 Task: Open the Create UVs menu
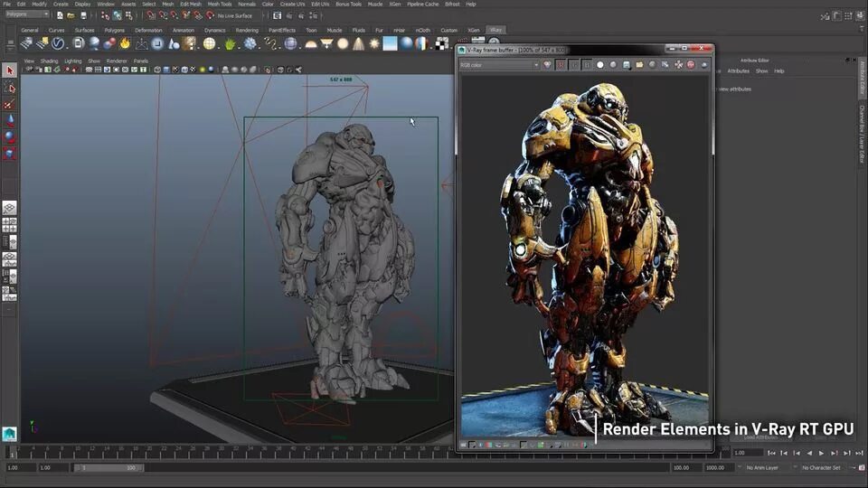[292, 4]
